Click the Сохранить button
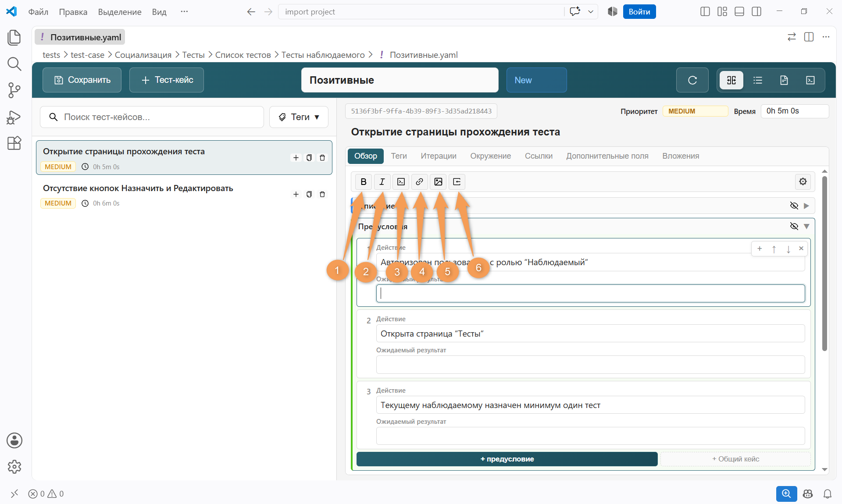Image resolution: width=842 pixels, height=504 pixels. [82, 80]
